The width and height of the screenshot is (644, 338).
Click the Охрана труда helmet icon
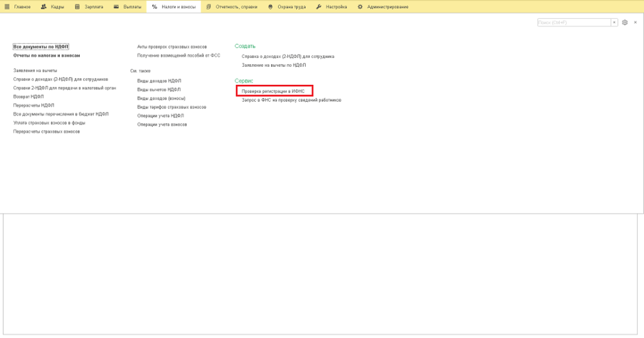pos(270,7)
